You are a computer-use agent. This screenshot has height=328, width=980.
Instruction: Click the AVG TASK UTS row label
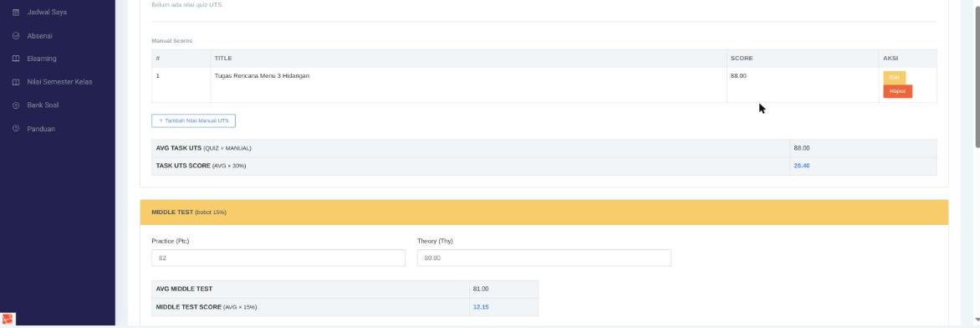pos(203,148)
